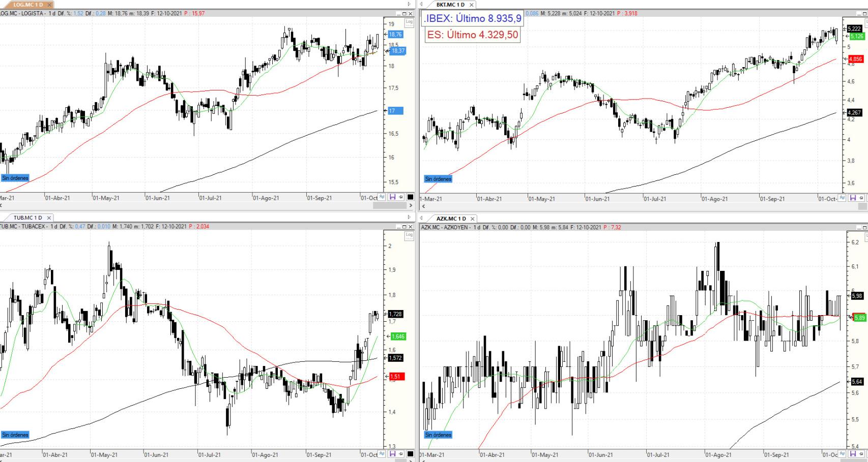Toggle the Log scale button on LOGISTA chart
This screenshot has height=462, width=868.
coord(409,22)
